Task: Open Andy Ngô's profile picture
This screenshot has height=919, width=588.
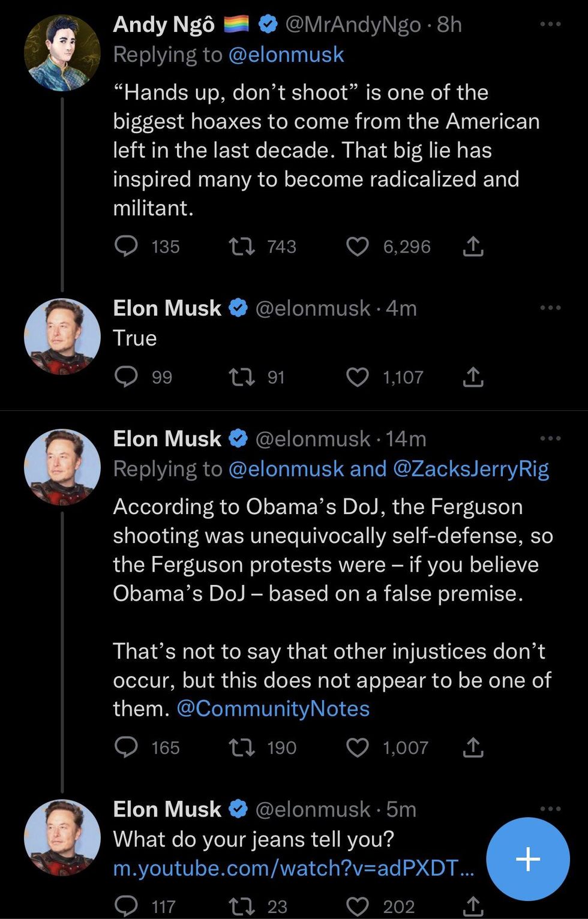Action: [x=62, y=53]
